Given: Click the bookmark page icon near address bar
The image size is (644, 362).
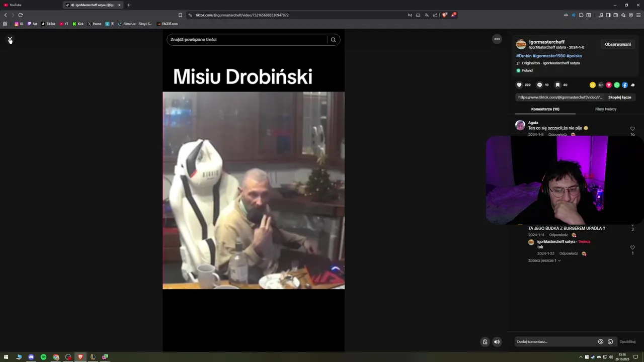Looking at the screenshot, I should tap(180, 15).
